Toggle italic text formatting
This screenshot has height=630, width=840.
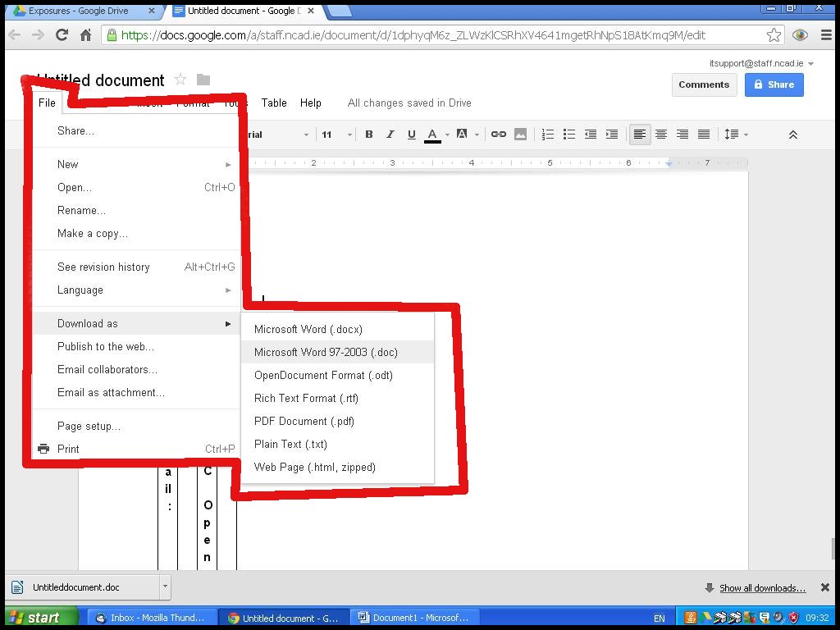pyautogui.click(x=390, y=135)
